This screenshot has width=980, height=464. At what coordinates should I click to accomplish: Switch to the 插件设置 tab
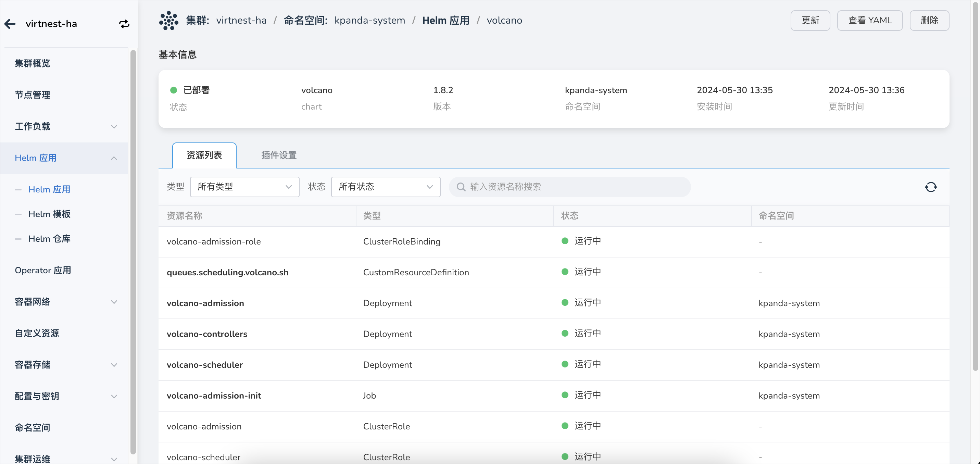279,155
